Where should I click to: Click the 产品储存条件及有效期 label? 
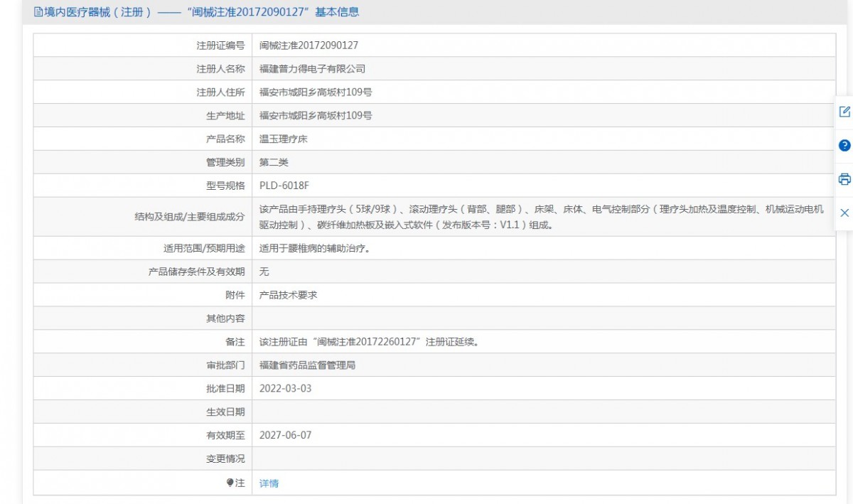coord(196,272)
